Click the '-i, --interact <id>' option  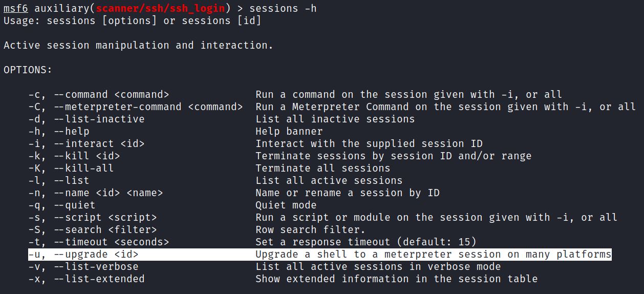87,144
